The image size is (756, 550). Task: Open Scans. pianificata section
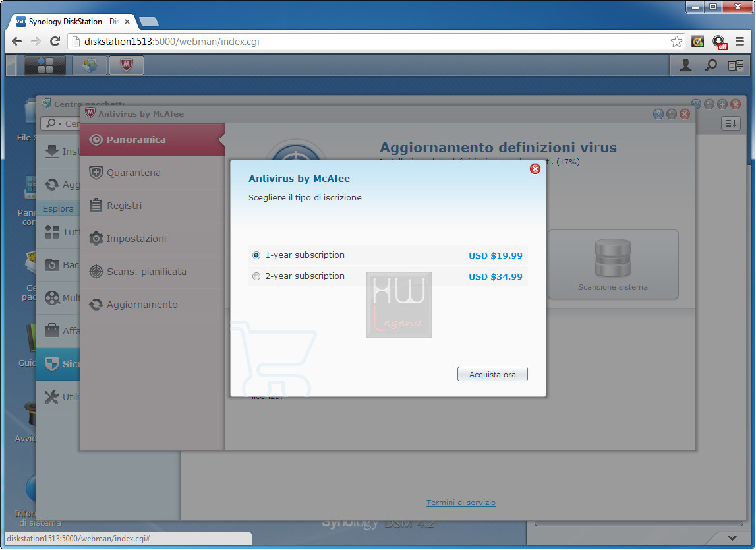pos(152,272)
